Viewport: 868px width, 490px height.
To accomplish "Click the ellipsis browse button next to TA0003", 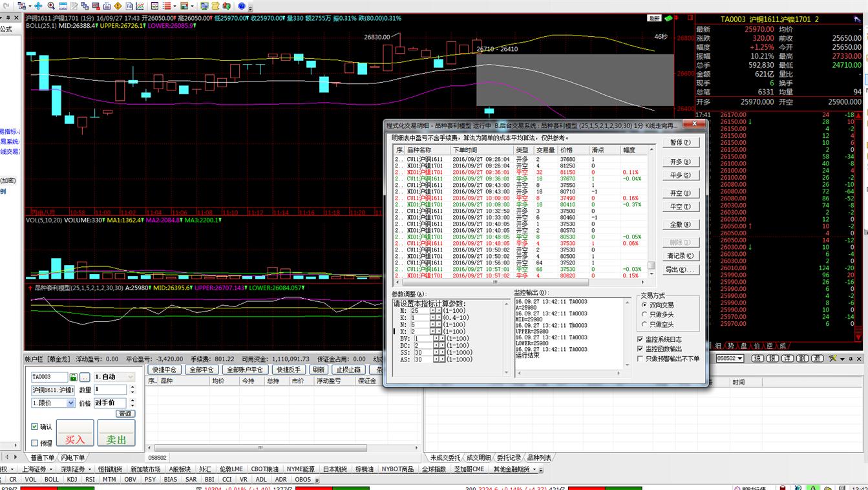I will (x=85, y=377).
